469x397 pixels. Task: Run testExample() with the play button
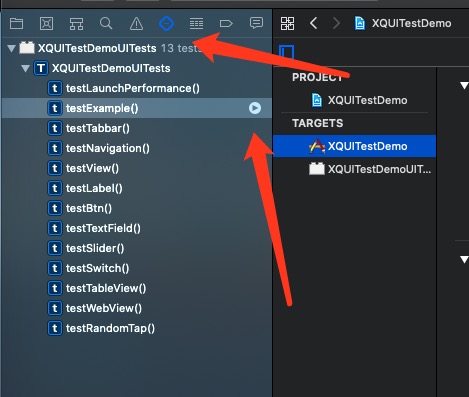(255, 108)
